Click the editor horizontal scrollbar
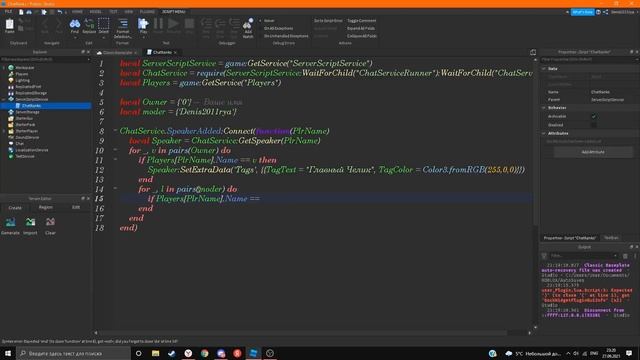The height and width of the screenshot is (360, 640). (304, 333)
